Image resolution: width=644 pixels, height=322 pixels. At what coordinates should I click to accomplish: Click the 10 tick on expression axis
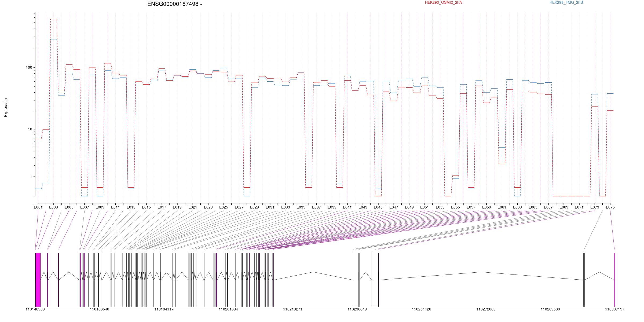[x=30, y=129]
